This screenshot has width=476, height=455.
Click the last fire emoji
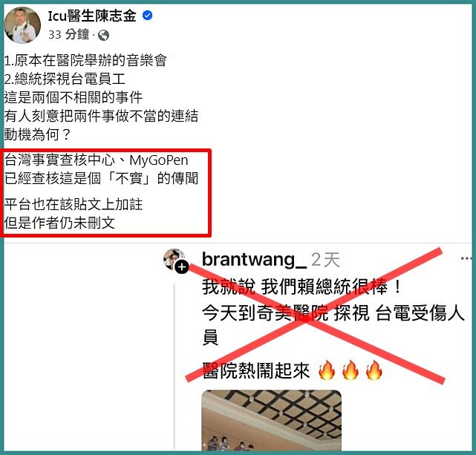click(374, 370)
